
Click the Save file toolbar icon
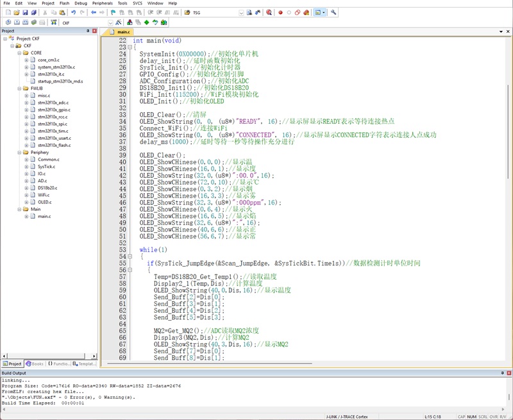pyautogui.click(x=25, y=12)
